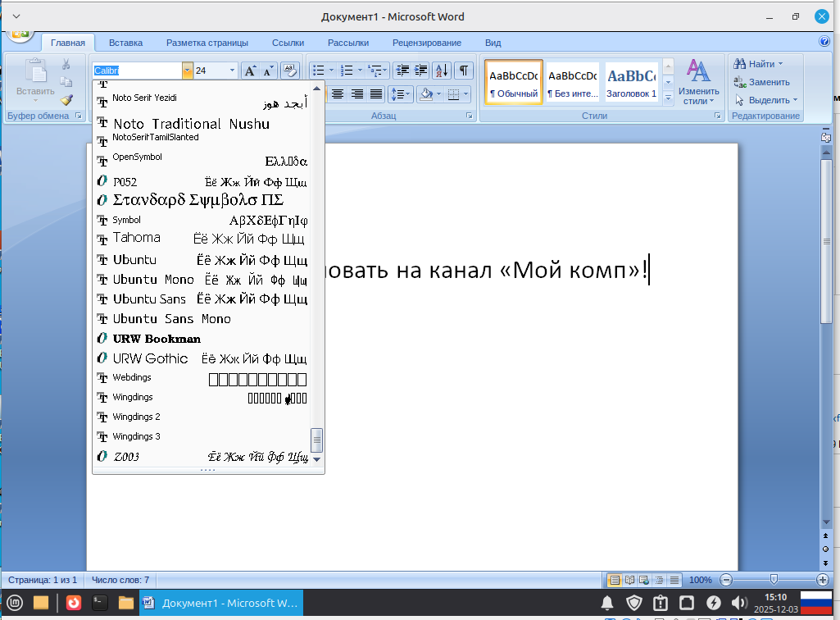Click the Sort icon in the Абзац group
This screenshot has height=620, width=840.
[x=441, y=70]
